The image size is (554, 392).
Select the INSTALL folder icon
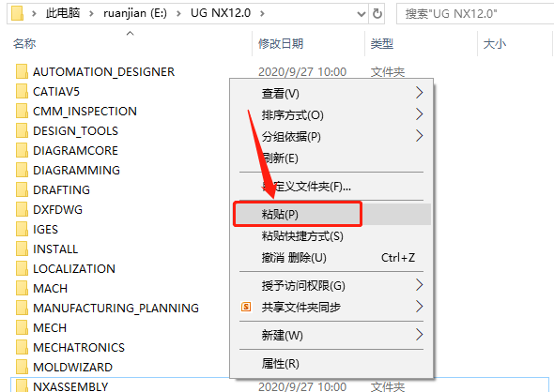point(22,249)
